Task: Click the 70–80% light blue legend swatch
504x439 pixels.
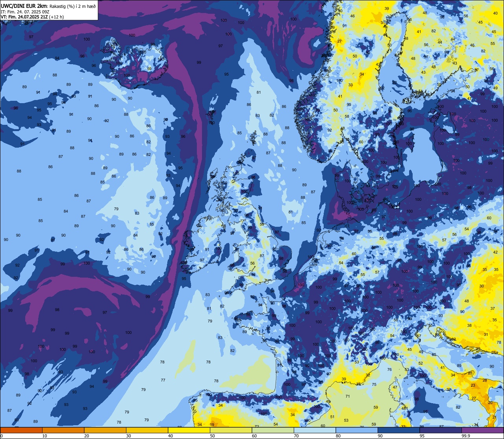Action: point(315,430)
